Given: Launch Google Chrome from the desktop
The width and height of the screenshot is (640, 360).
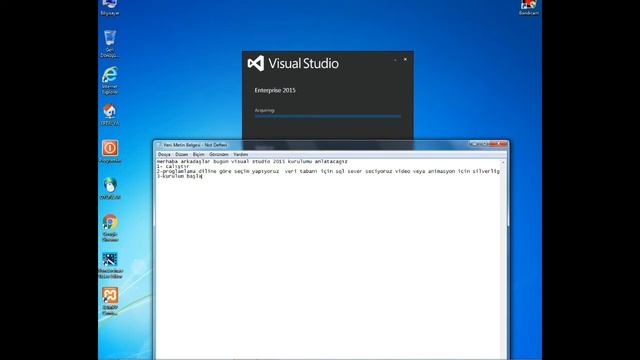Looking at the screenshot, I should tap(110, 227).
